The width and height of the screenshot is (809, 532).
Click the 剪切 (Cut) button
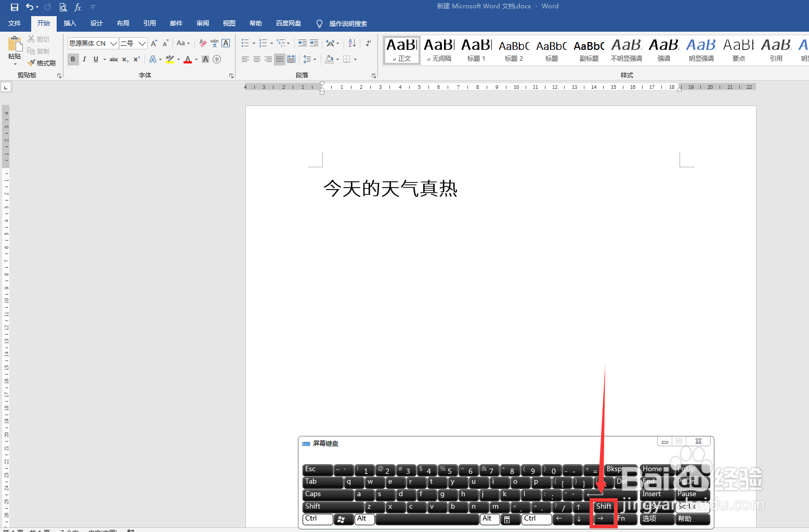pyautogui.click(x=38, y=38)
